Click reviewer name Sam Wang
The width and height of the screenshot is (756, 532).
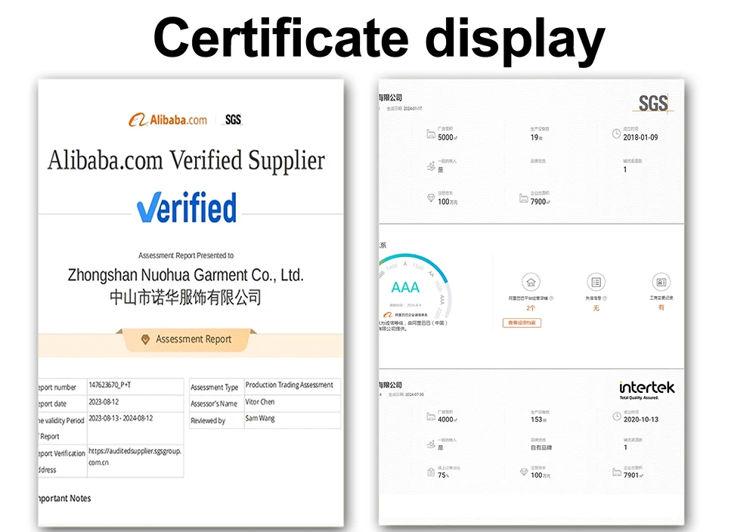pyautogui.click(x=260, y=419)
